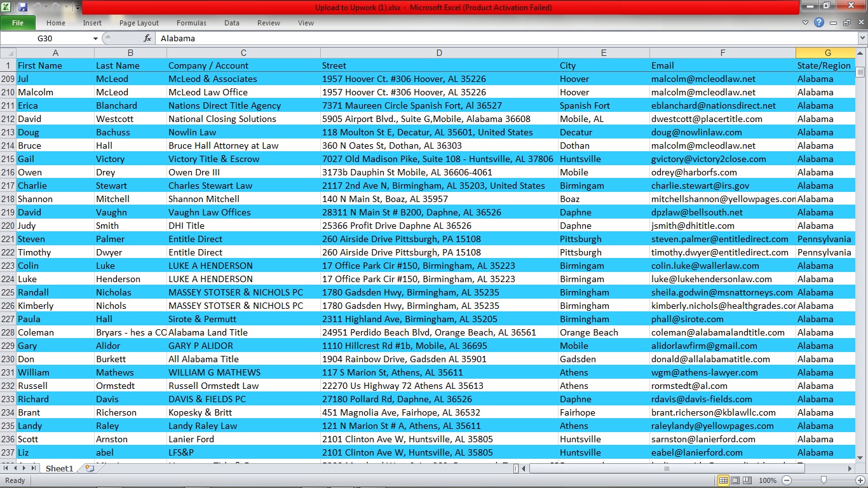Click the Insert Function fx icon

(147, 38)
